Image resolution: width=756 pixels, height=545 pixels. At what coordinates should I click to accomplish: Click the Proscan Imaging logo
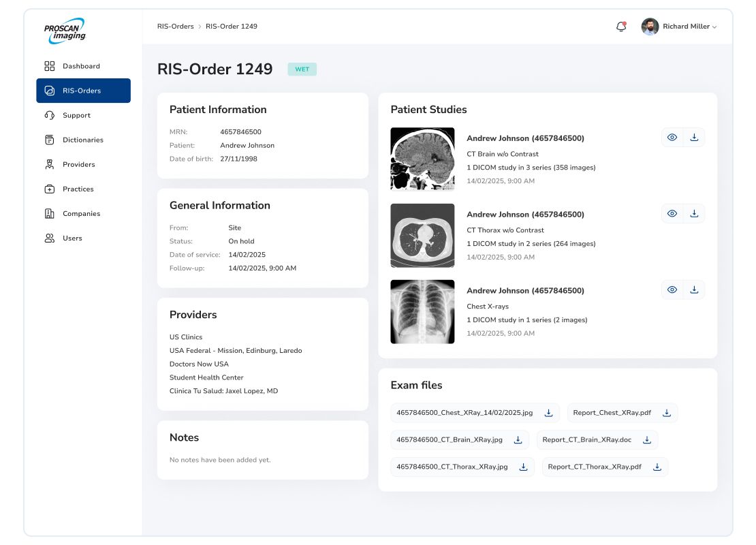[x=65, y=31]
